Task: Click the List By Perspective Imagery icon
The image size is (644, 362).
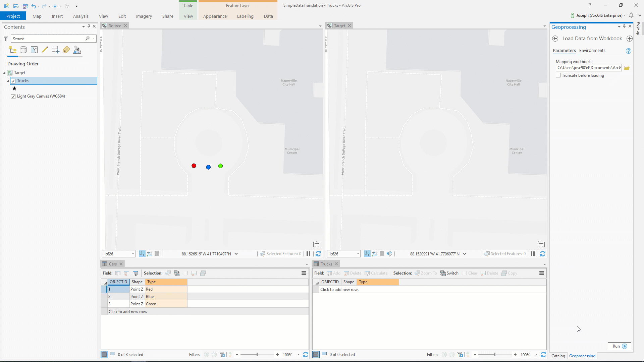Action: 77,50
